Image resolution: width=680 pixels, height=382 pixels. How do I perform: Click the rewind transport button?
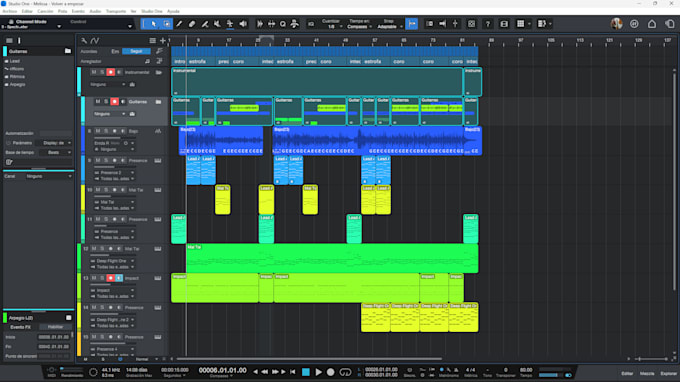[x=264, y=372]
